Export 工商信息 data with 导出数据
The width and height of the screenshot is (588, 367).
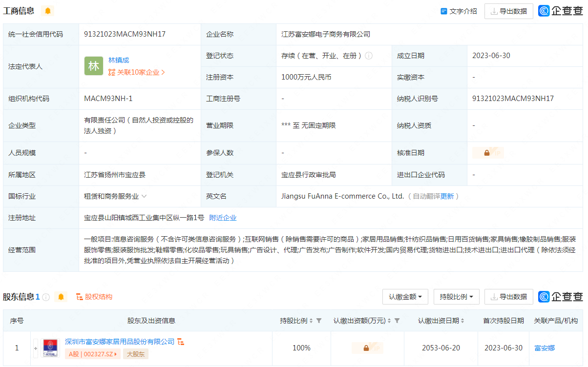tap(508, 11)
